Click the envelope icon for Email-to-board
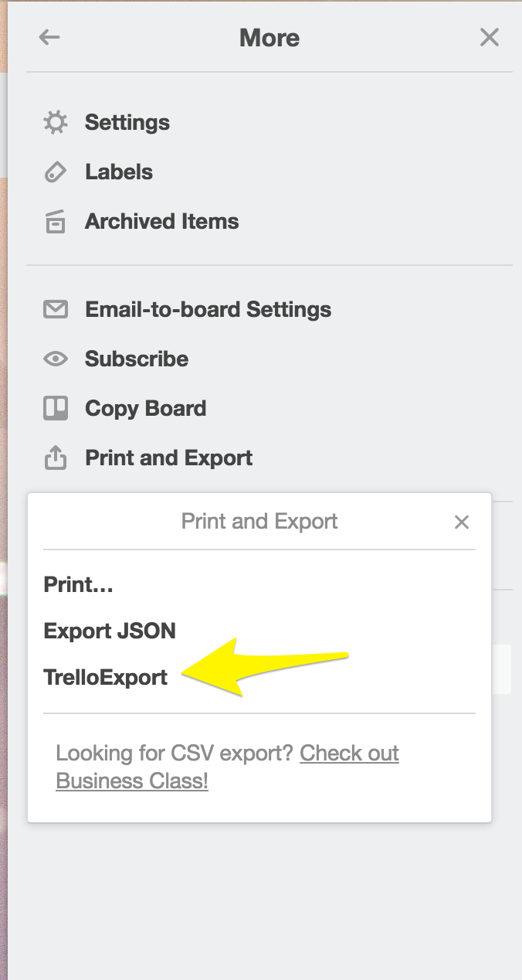This screenshot has width=522, height=980. click(55, 309)
